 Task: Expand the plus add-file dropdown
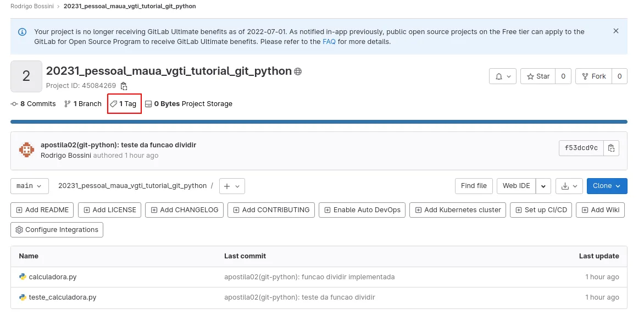click(232, 186)
